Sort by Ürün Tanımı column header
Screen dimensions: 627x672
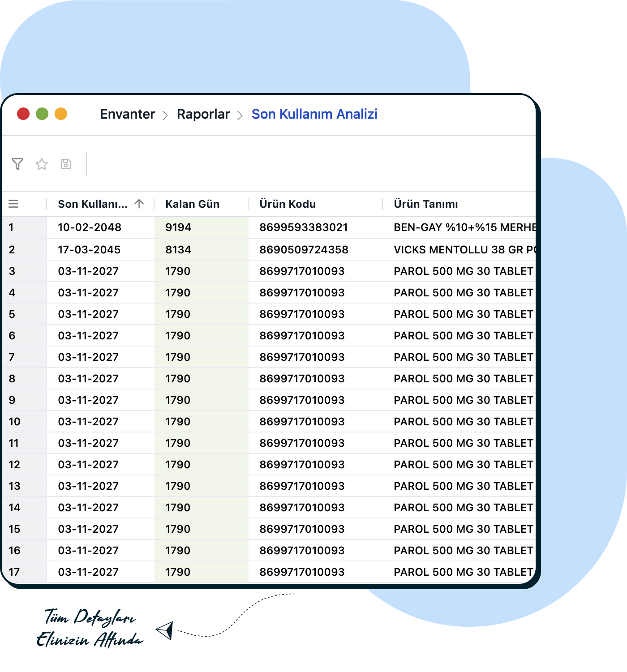(x=425, y=204)
